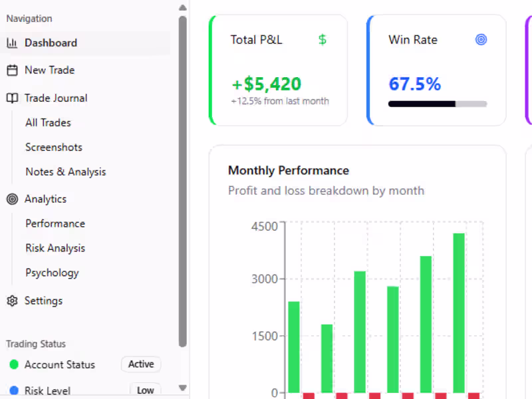Screen dimensions: 532x399
Task: Click the Analytics target icon
Action: pos(12,199)
